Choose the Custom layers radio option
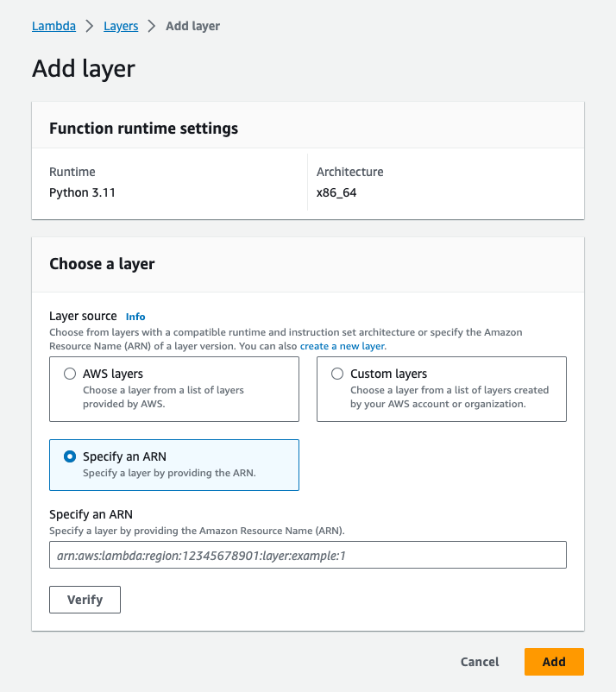The width and height of the screenshot is (616, 692). click(337, 374)
